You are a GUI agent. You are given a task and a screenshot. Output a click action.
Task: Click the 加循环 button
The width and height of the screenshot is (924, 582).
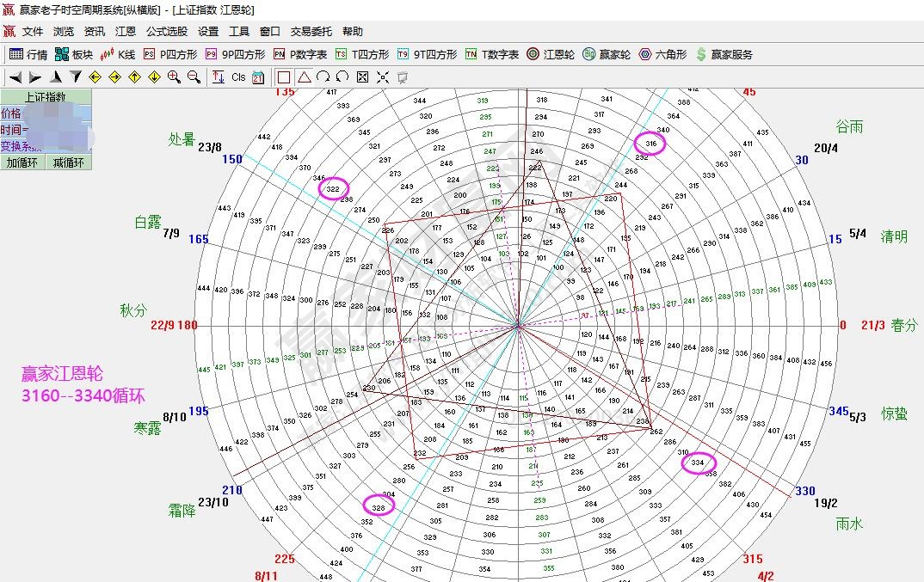23,162
